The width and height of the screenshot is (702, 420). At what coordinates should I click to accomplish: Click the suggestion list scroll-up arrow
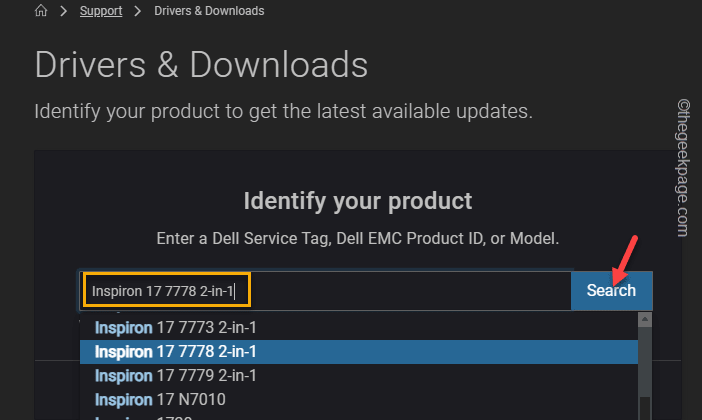(x=645, y=319)
